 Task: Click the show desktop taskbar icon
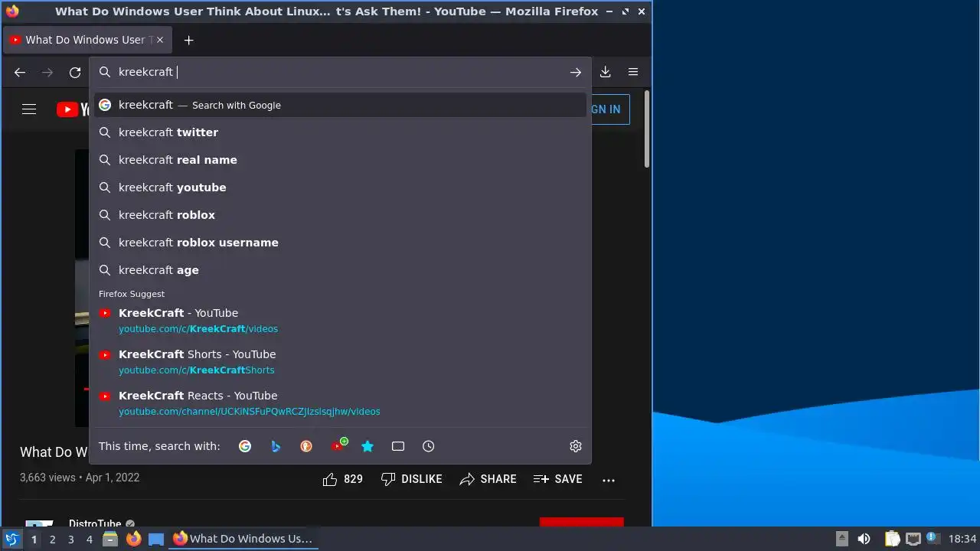coord(156,539)
